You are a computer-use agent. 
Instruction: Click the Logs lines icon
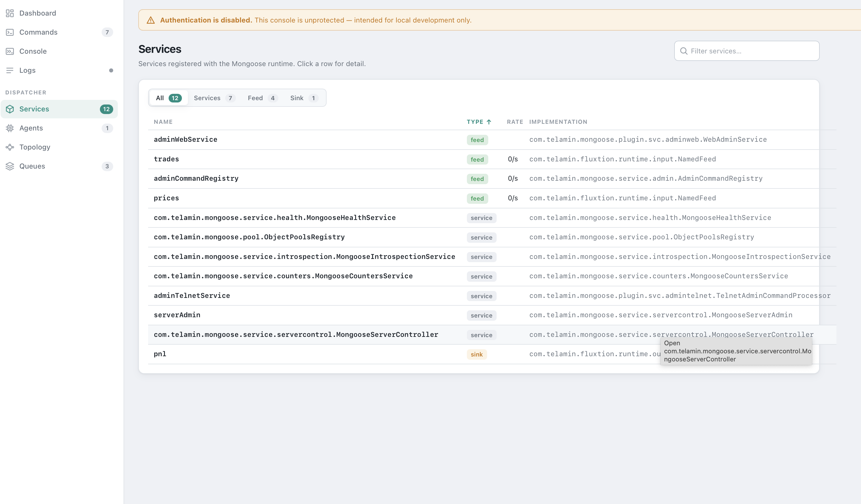pyautogui.click(x=10, y=70)
